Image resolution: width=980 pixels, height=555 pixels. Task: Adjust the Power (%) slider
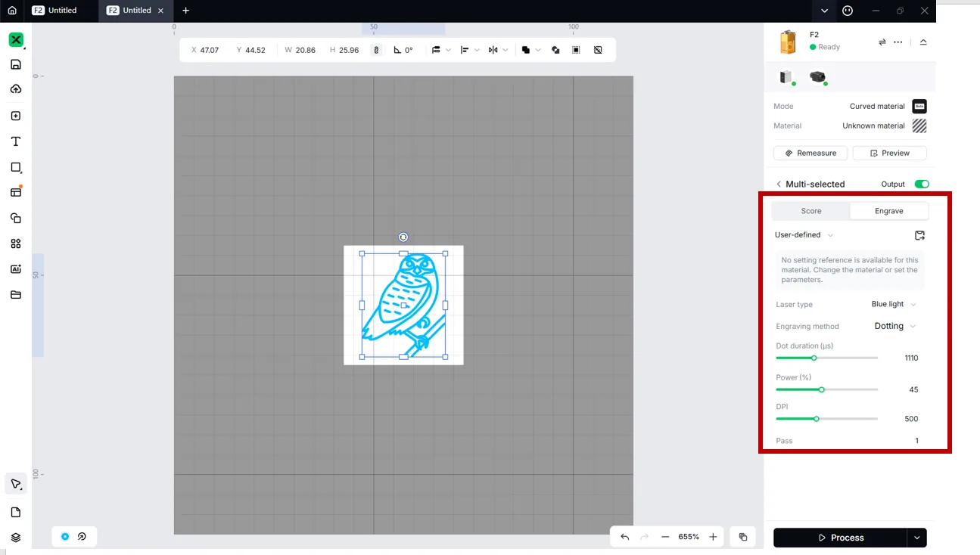(x=826, y=390)
